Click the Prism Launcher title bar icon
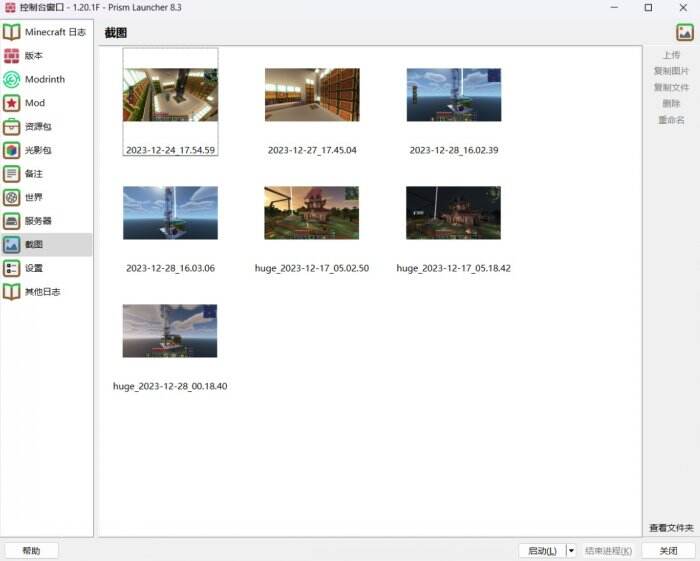The height and width of the screenshot is (561, 700). tap(10, 8)
